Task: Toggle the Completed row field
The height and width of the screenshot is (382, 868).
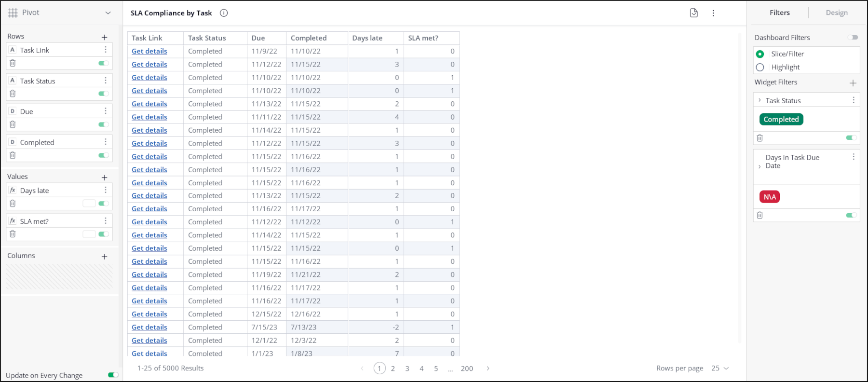Action: point(104,155)
